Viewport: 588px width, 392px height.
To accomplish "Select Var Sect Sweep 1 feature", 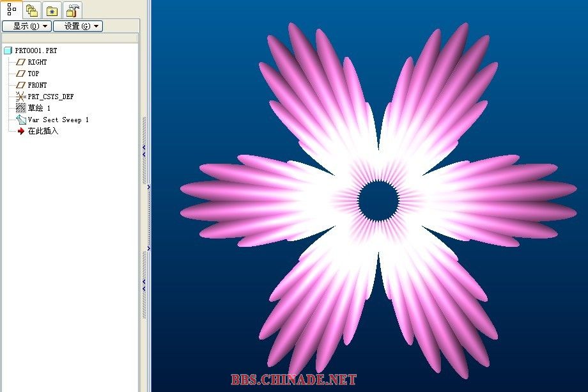I will [58, 120].
